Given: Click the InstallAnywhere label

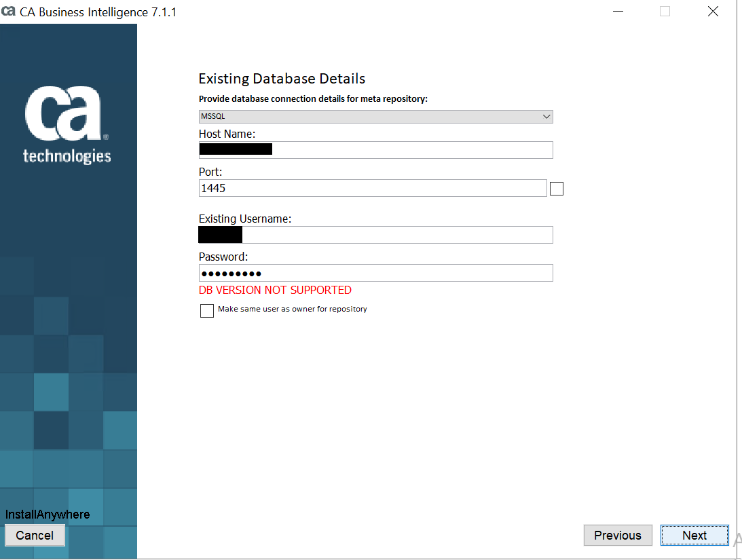Looking at the screenshot, I should pos(48,514).
